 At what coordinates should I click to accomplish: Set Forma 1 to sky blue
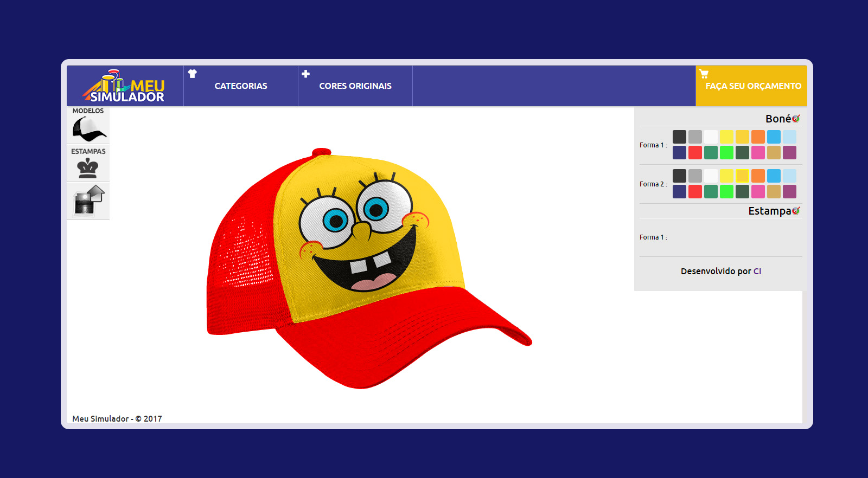pyautogui.click(x=774, y=137)
